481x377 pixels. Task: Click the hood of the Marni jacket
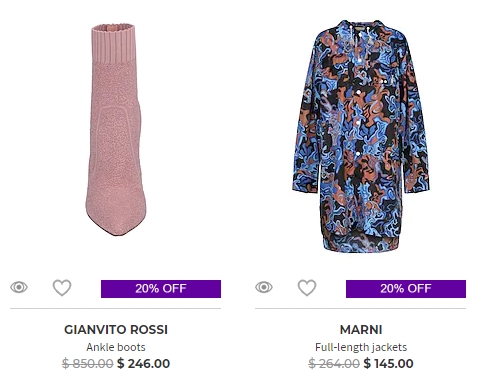[361, 27]
